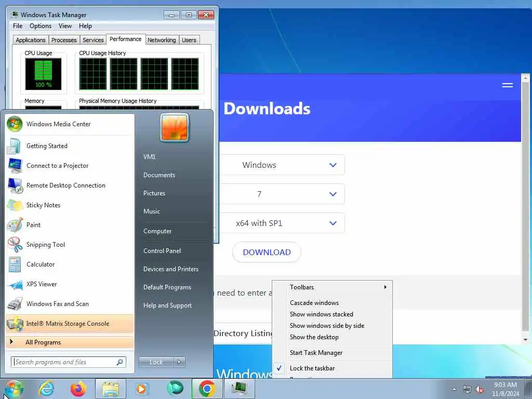Open Computer from Start menu
Screen dimensions: 532x399
pyautogui.click(x=157, y=231)
